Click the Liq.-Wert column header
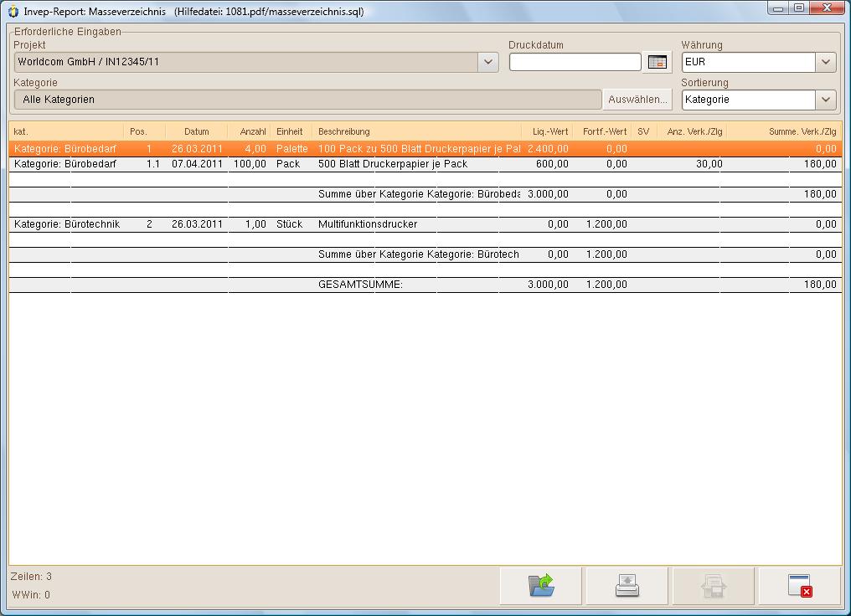Viewport: 851px width, 616px height. point(547,131)
